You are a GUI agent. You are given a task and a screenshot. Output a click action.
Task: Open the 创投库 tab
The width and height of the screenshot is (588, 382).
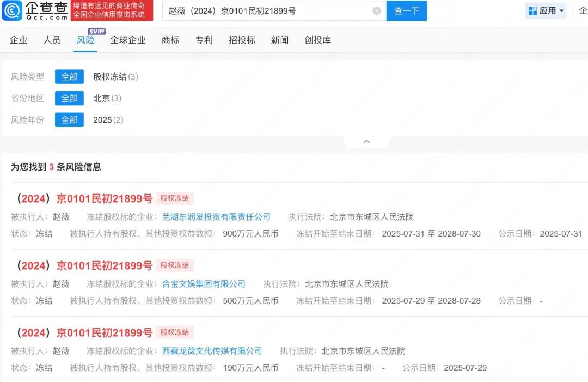317,40
